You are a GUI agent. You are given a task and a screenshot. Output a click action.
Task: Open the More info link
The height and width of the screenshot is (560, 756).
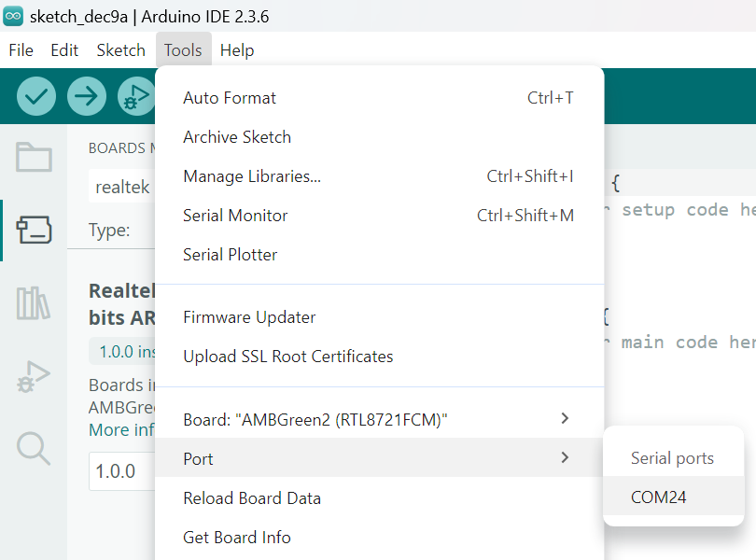point(121,430)
